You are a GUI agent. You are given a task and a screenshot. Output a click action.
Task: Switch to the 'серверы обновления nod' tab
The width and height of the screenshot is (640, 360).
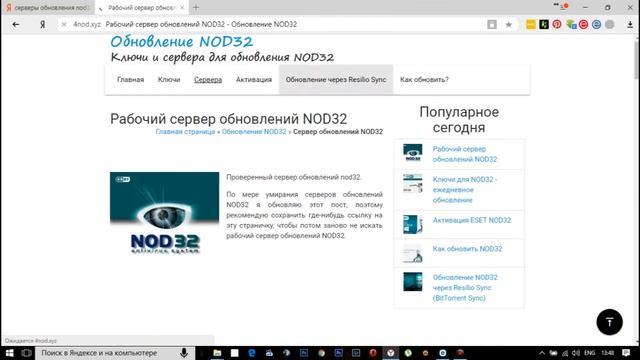click(48, 8)
